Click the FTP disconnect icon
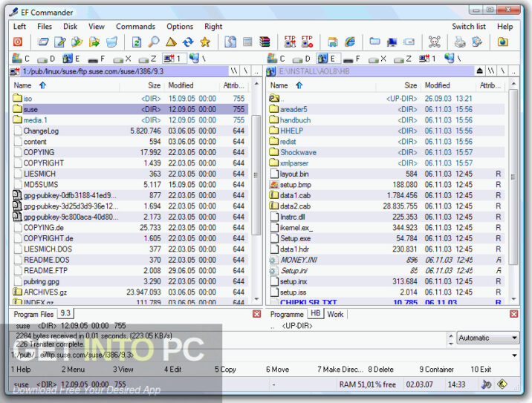This screenshot has width=532, height=403. click(x=307, y=42)
